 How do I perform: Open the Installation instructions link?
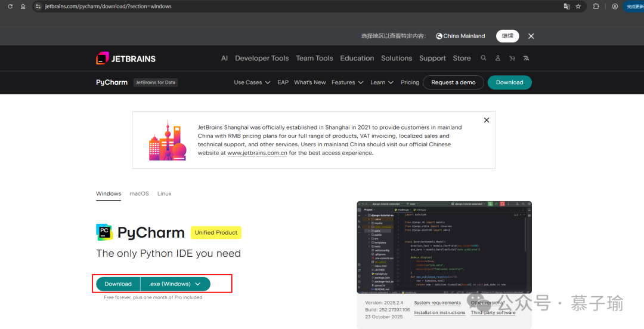(x=439, y=312)
